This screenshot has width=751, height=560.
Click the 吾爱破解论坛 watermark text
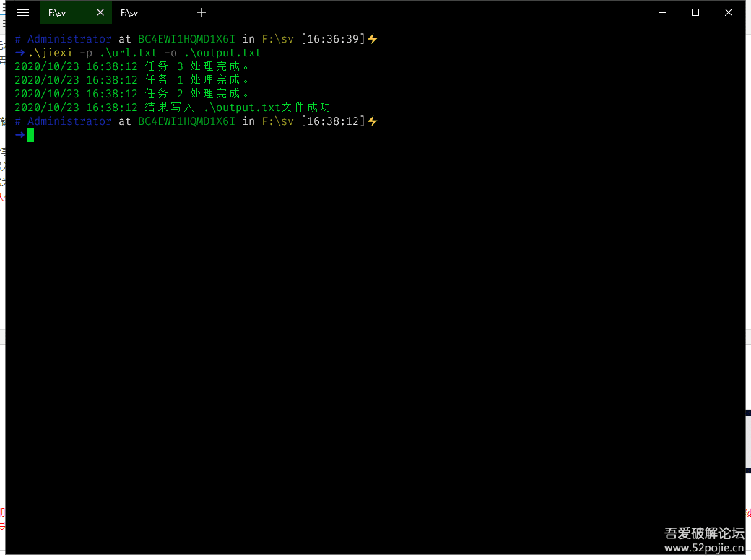pos(703,533)
